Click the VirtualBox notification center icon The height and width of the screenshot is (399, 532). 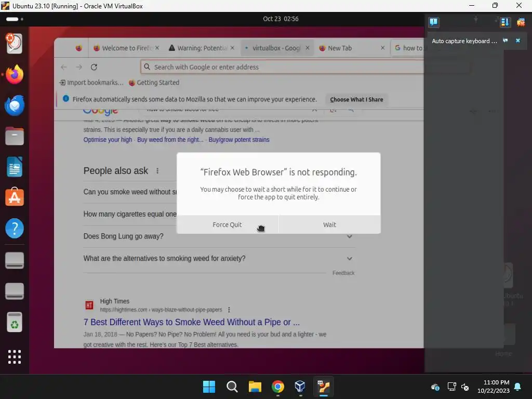click(434, 22)
